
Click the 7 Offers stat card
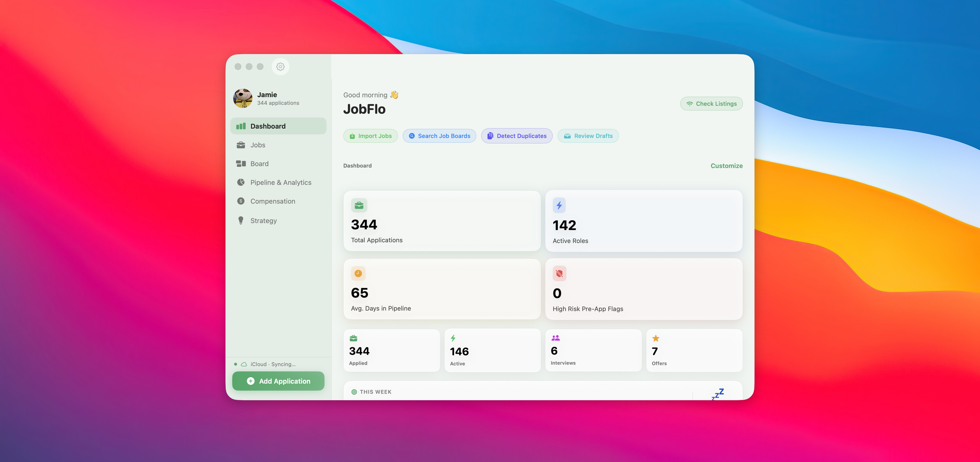(694, 350)
